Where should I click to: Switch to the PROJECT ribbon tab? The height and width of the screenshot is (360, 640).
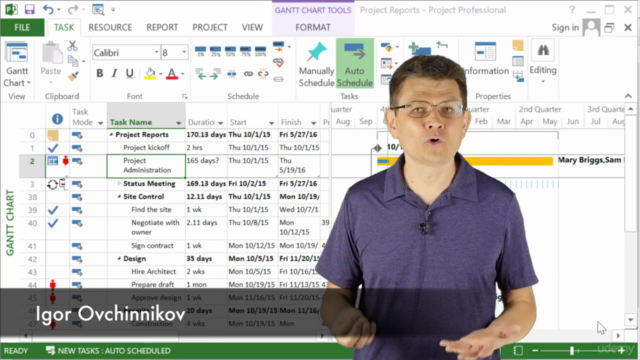click(x=210, y=27)
